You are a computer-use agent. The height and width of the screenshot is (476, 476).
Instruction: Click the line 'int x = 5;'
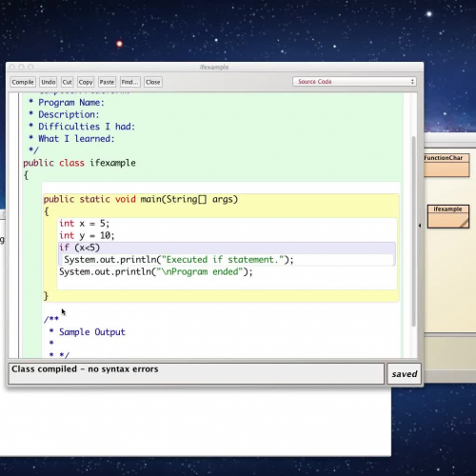pos(84,224)
